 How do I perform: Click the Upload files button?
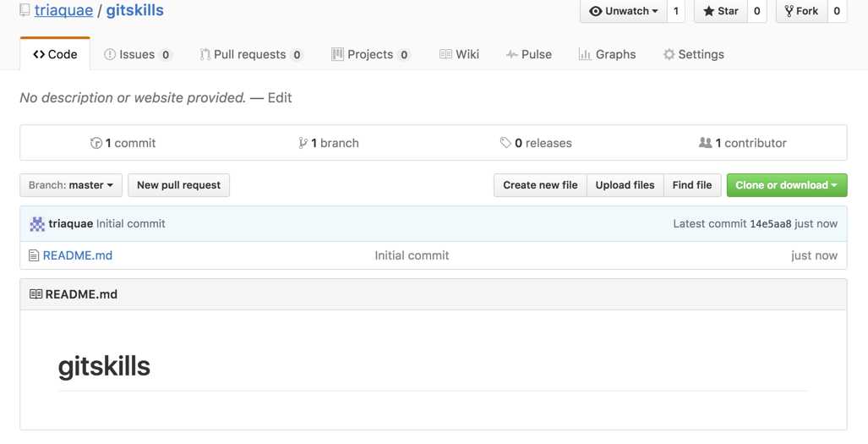[625, 185]
